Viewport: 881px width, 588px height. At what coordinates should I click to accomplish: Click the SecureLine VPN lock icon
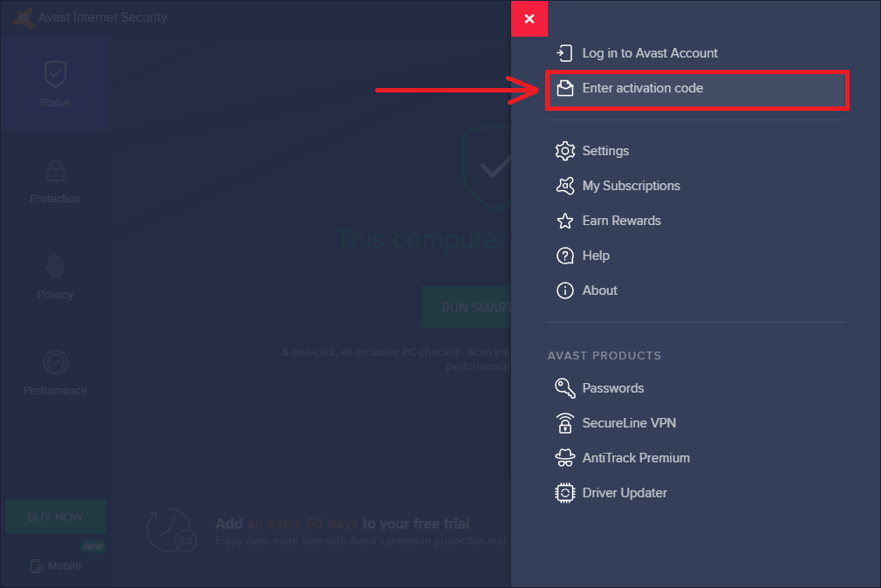[565, 423]
